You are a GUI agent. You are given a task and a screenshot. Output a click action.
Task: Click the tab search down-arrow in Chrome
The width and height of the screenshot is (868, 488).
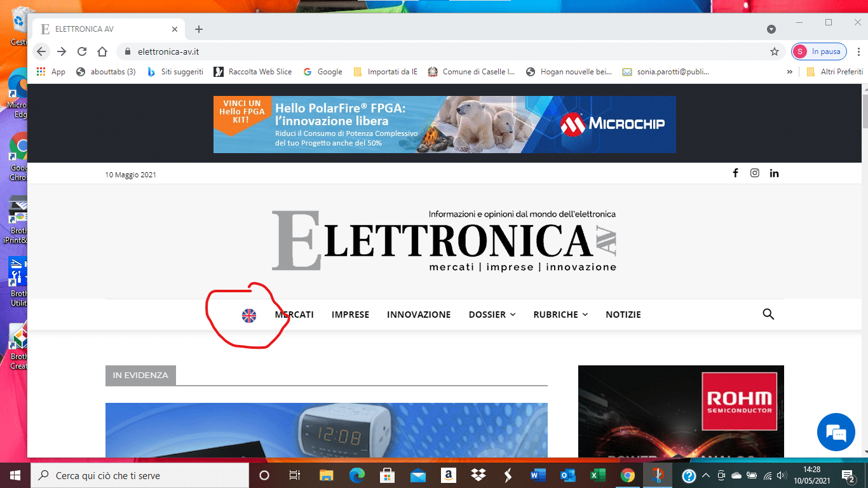tap(771, 29)
